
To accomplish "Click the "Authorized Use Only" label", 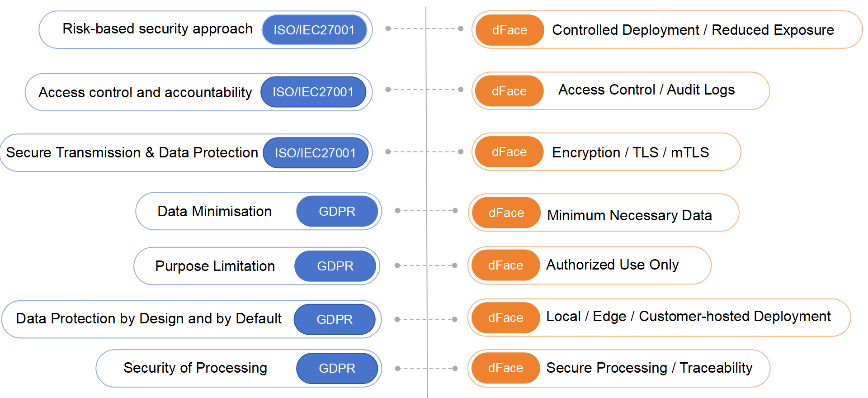I will tap(612, 265).
